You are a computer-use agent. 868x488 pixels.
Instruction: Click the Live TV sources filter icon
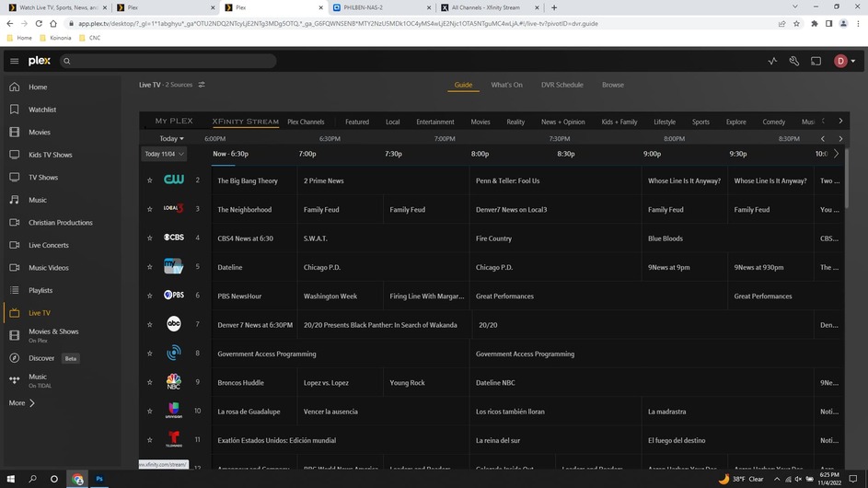[x=202, y=85]
